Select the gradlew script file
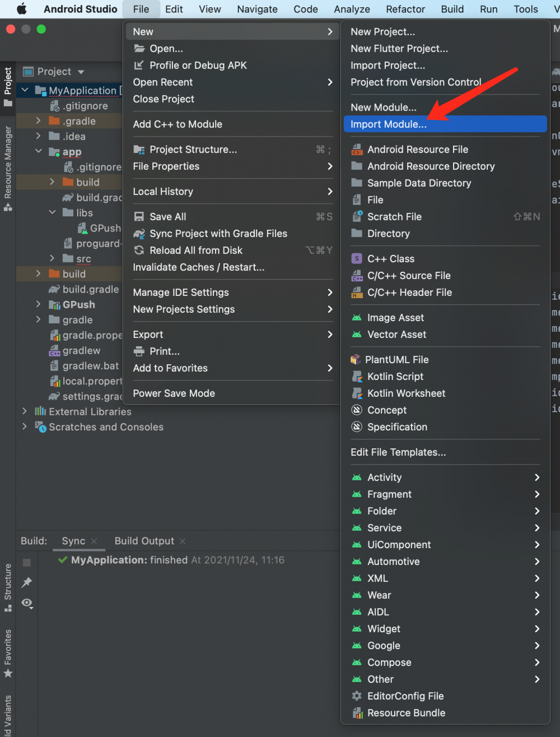Screen dimensions: 560x737 (75, 350)
